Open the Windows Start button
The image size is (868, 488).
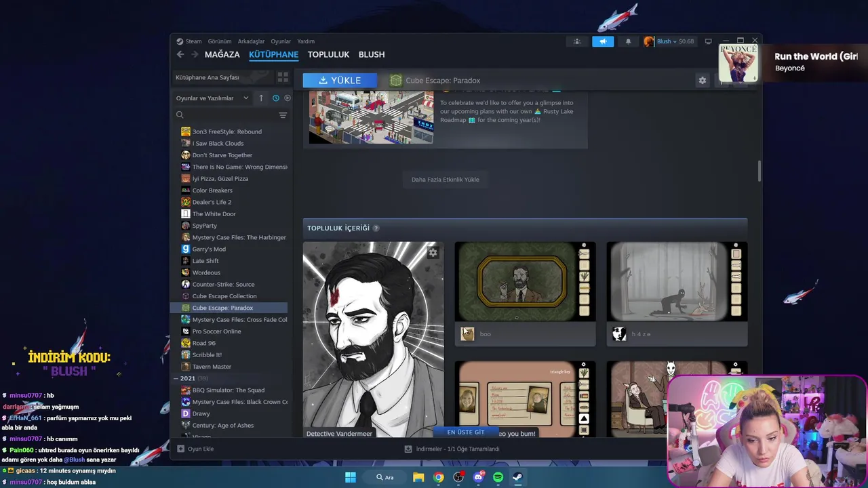[351, 477]
